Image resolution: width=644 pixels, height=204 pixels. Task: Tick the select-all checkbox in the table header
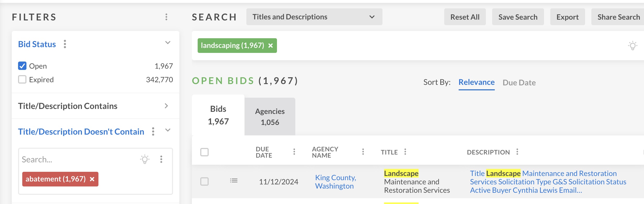[204, 152]
